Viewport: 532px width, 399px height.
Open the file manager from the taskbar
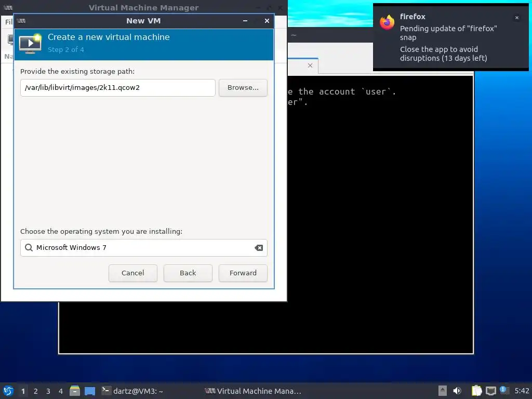coord(75,391)
